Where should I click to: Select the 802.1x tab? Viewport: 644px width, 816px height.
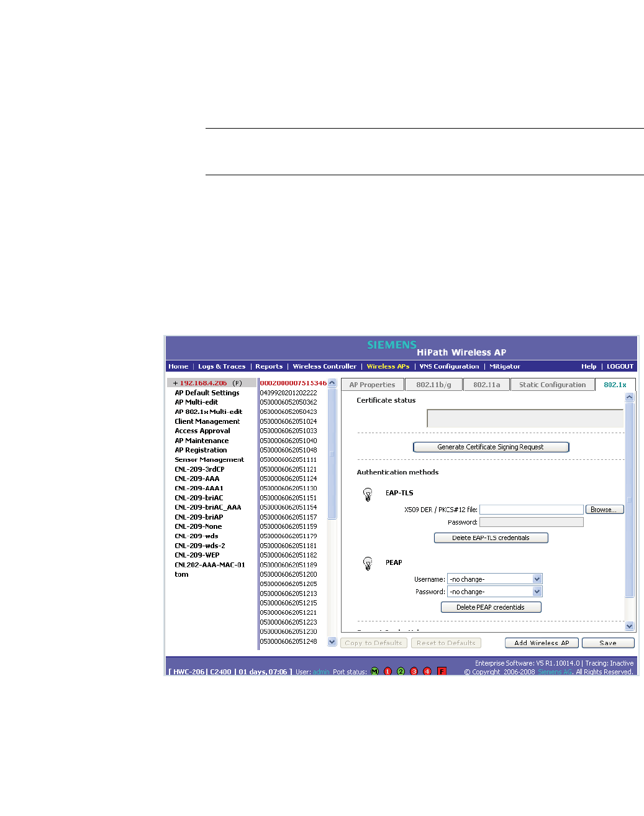615,385
